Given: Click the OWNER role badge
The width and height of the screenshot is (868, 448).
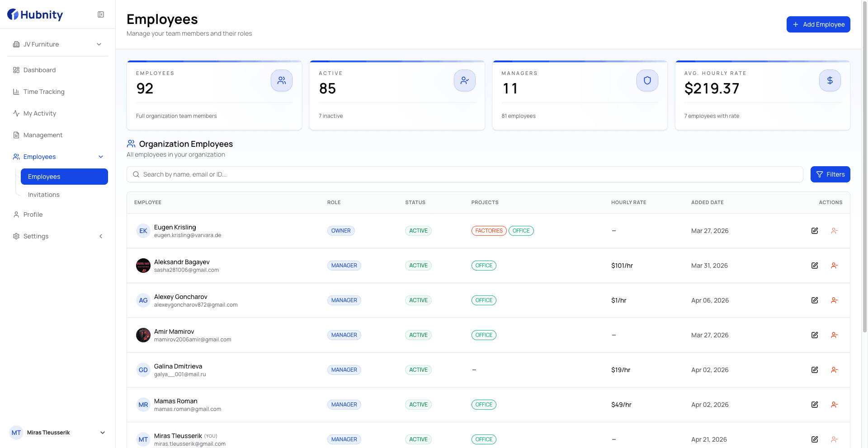Looking at the screenshot, I should [x=341, y=231].
